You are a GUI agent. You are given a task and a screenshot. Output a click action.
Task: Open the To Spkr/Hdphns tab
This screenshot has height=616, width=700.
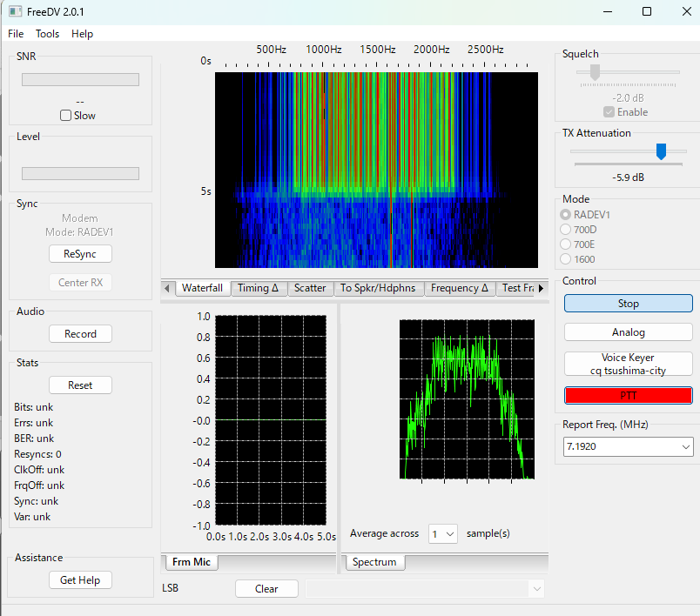tap(378, 288)
